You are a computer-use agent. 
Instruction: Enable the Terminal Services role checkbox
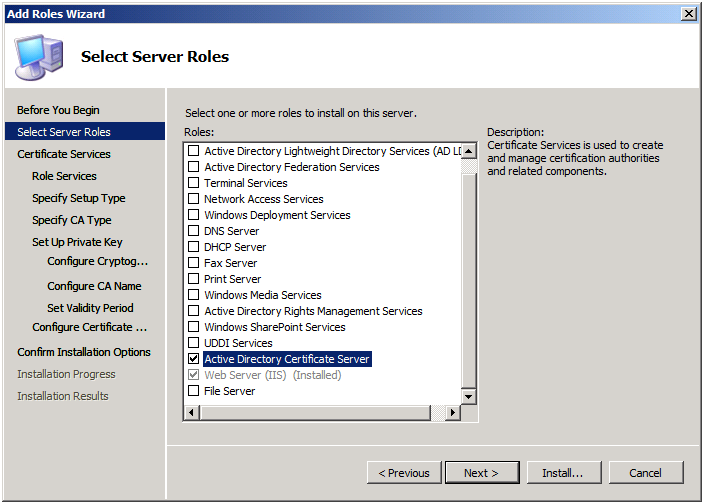coord(194,183)
